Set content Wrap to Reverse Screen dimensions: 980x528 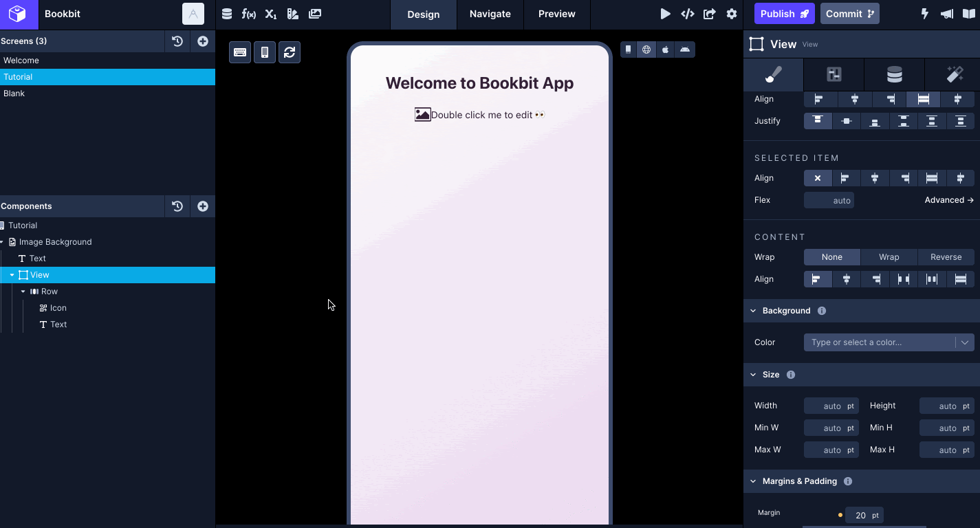pos(946,256)
